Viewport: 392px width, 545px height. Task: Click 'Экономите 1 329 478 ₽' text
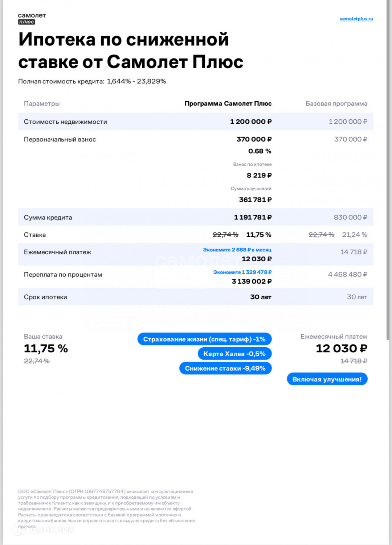242,272
